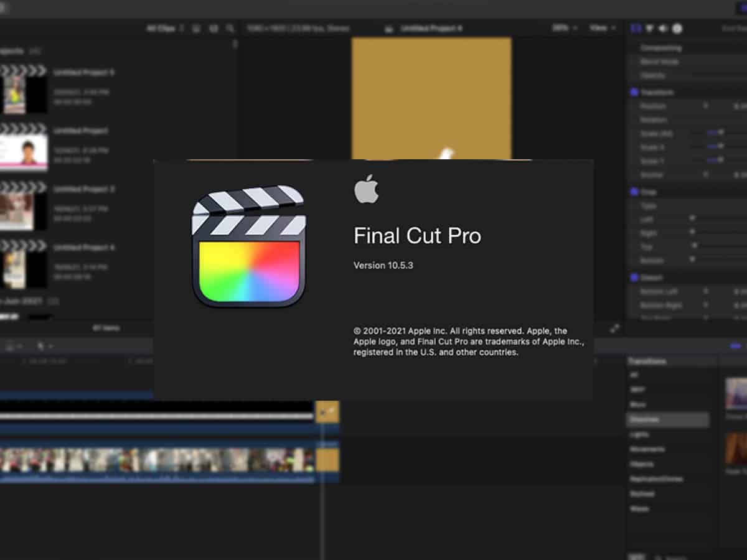
Task: Click the Bottom Left row under Distort
Action: coord(688,291)
